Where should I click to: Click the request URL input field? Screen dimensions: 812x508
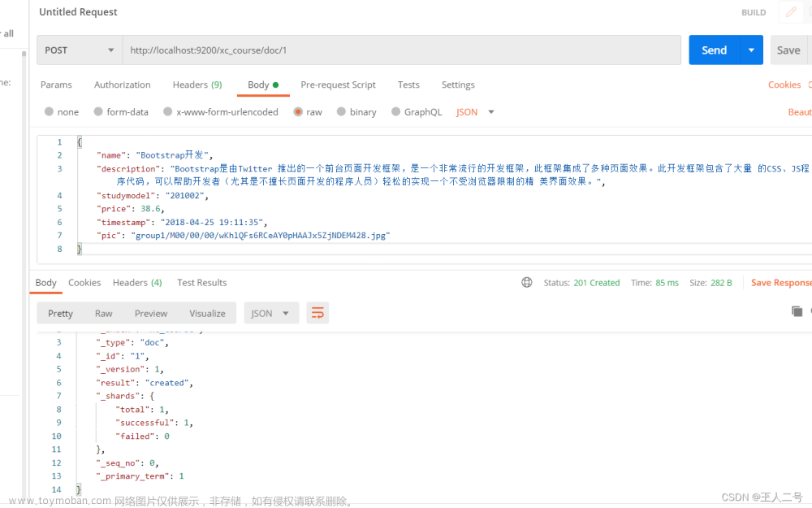point(402,50)
